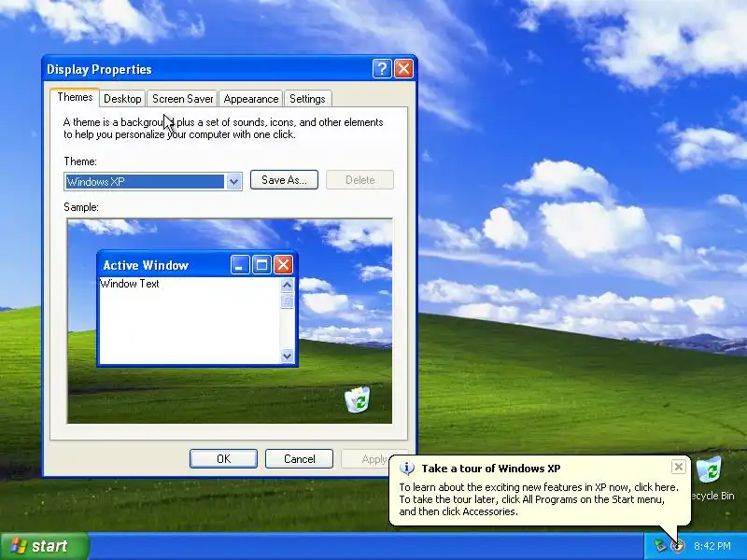Click the Save As... button

click(x=284, y=180)
